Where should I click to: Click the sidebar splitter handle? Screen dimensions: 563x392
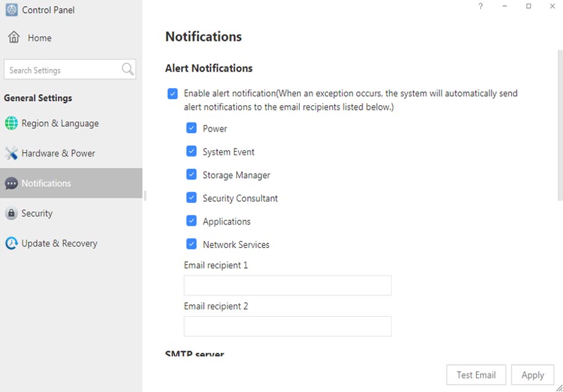[145, 196]
